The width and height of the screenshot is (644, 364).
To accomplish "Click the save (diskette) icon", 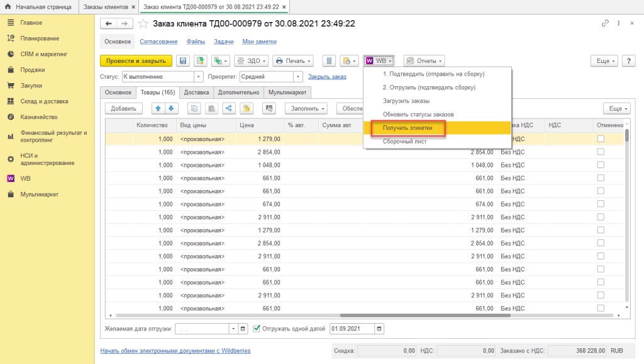I will (x=184, y=61).
